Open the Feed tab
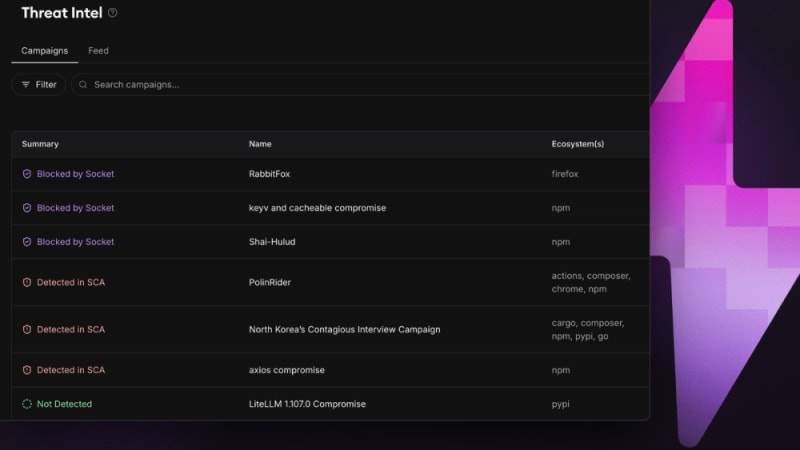The image size is (800, 450). pos(98,51)
